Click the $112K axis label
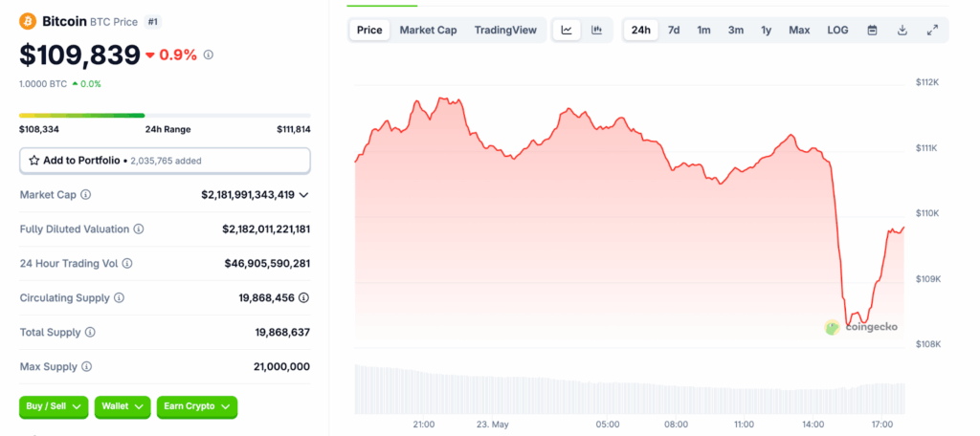The image size is (980, 436). 927,82
